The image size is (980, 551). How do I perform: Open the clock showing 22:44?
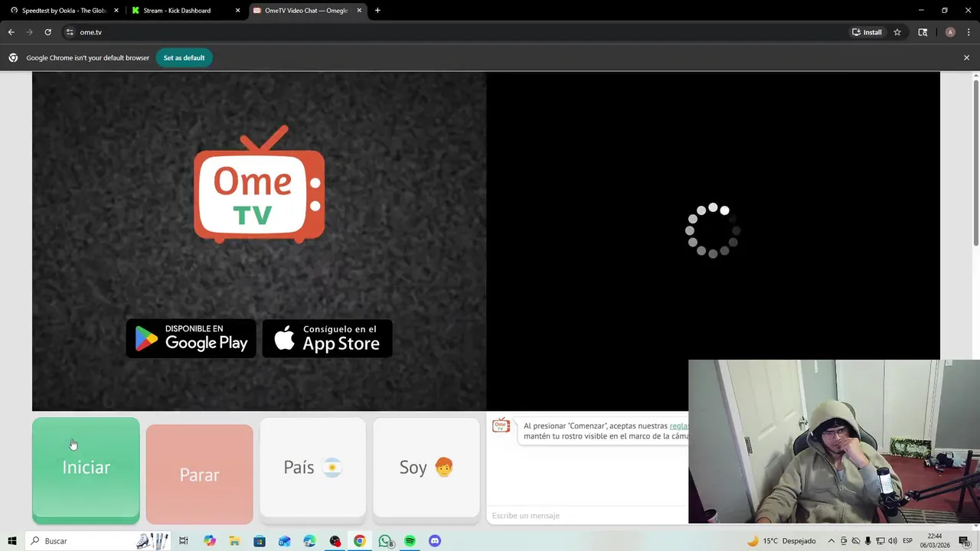tap(935, 541)
